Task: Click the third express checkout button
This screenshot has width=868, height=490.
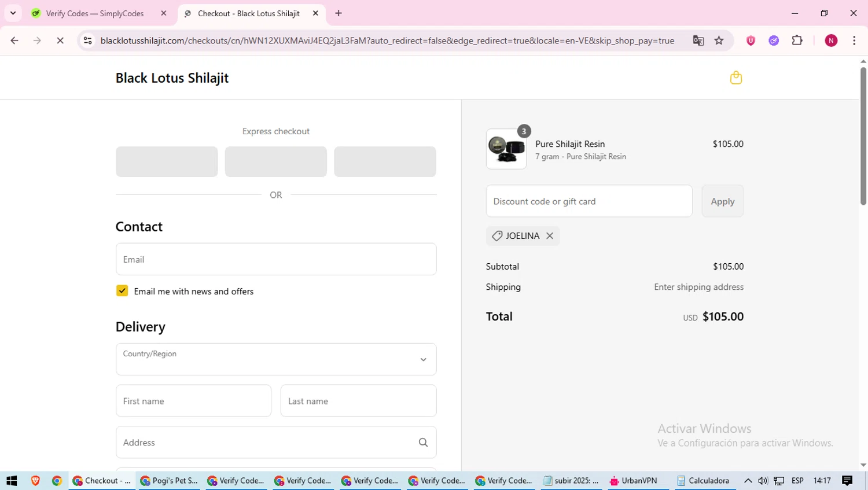Action: 385,161
